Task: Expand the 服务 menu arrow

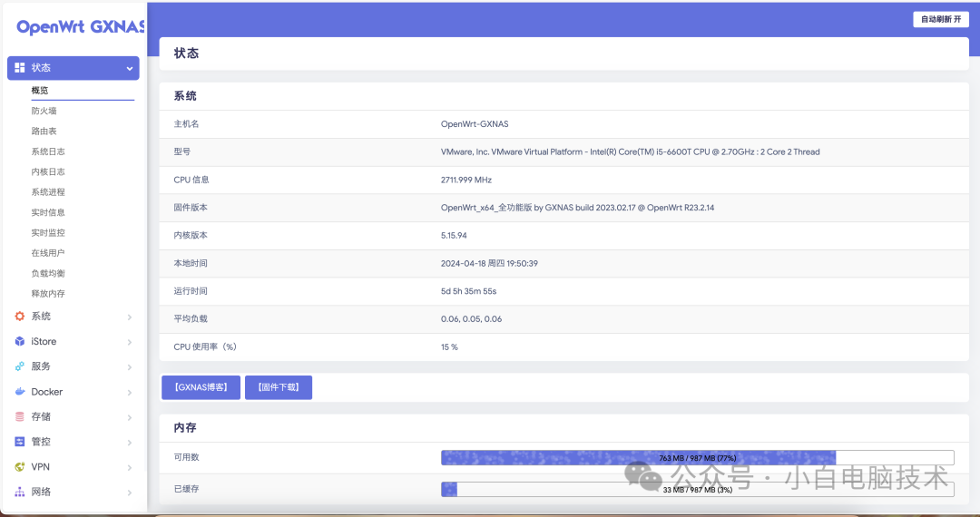Action: 130,367
